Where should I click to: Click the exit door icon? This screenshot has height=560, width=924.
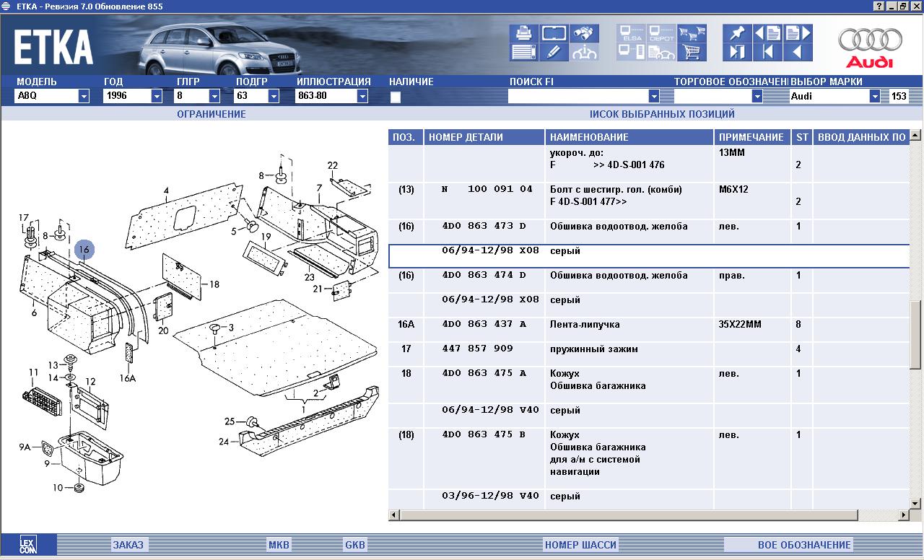[737, 52]
